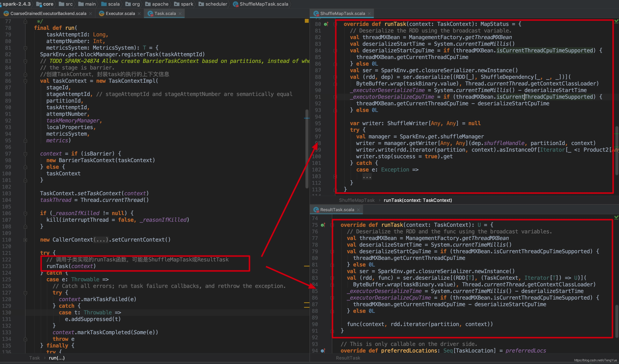The height and width of the screenshot is (364, 619).
Task: Close the ResultTask.scala tab
Action: pos(358,210)
